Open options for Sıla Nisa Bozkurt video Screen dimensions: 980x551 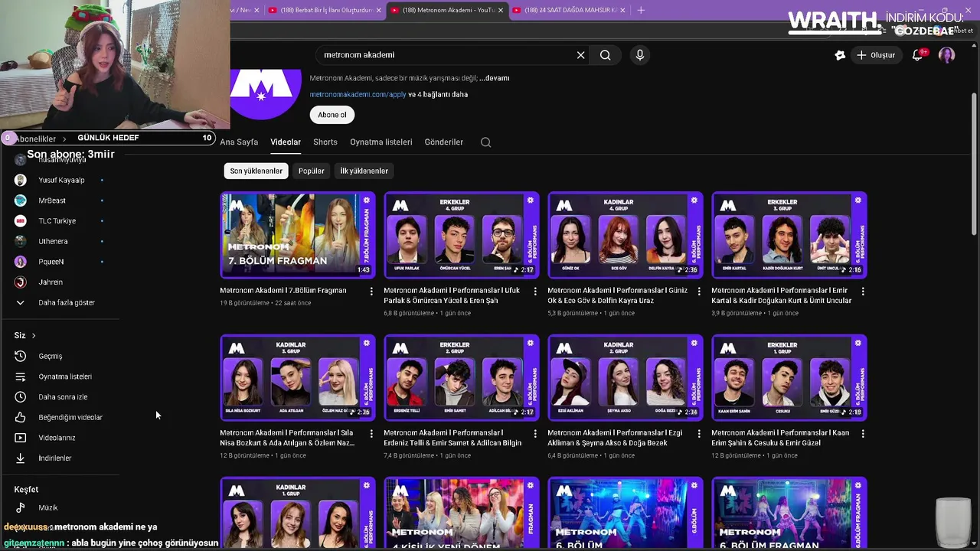click(371, 434)
